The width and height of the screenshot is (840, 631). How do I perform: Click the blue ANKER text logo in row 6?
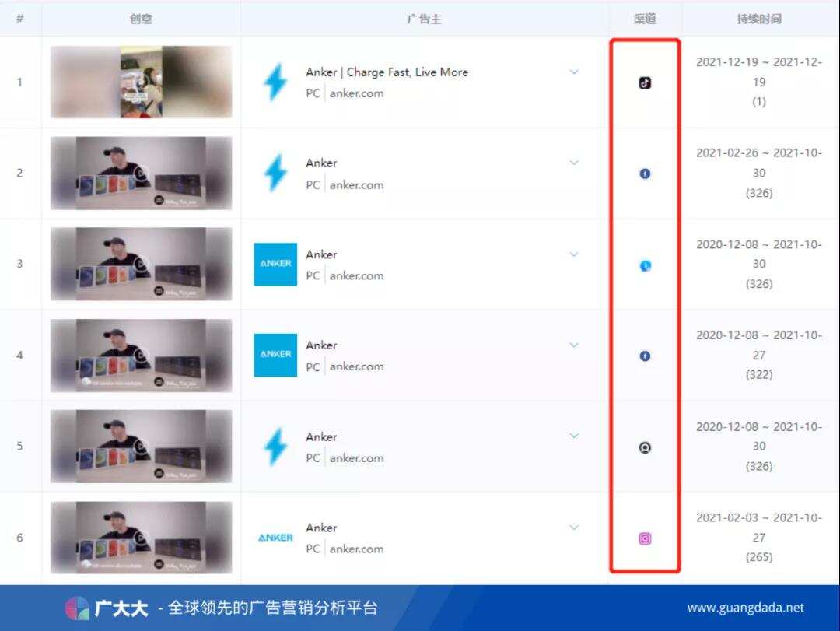[x=275, y=537]
